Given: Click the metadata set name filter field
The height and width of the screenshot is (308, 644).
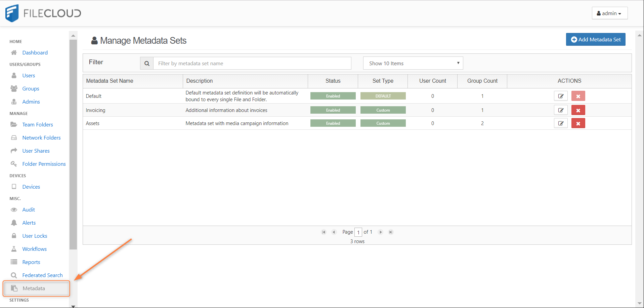Looking at the screenshot, I should pyautogui.click(x=252, y=64).
